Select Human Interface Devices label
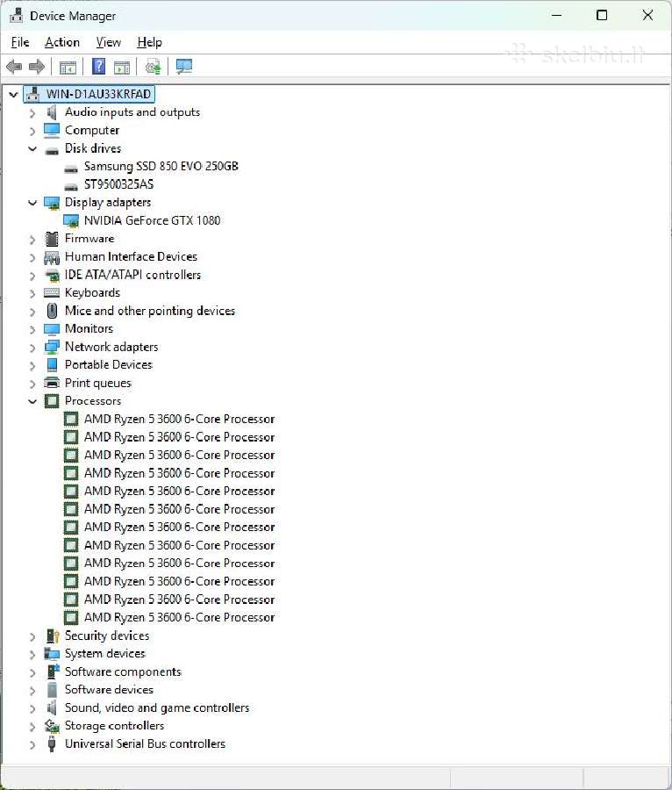 pos(131,257)
